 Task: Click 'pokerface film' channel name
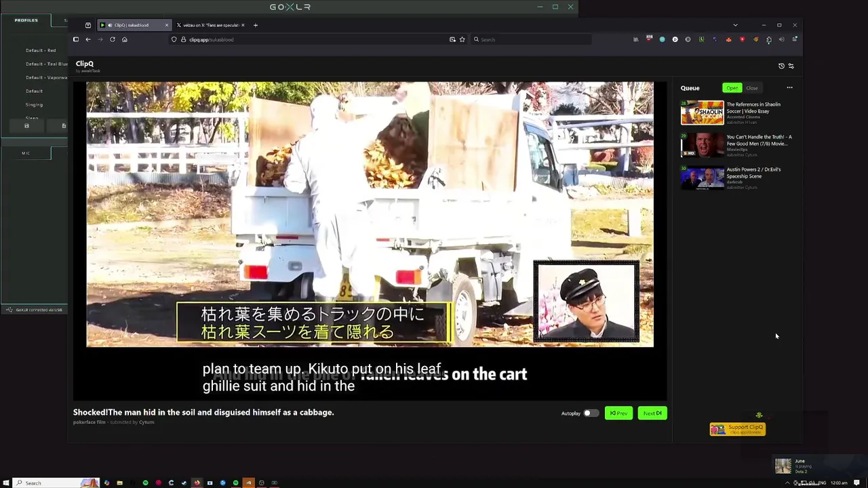[89, 422]
